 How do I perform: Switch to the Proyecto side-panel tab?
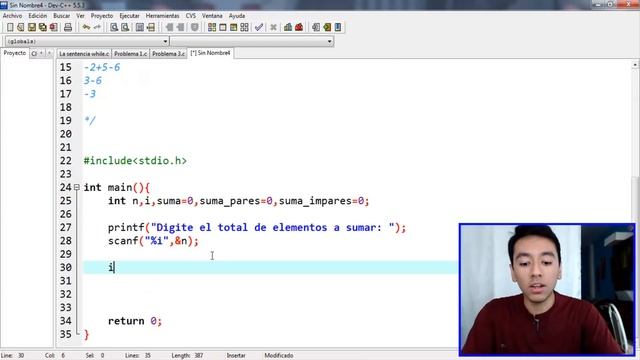click(15, 53)
